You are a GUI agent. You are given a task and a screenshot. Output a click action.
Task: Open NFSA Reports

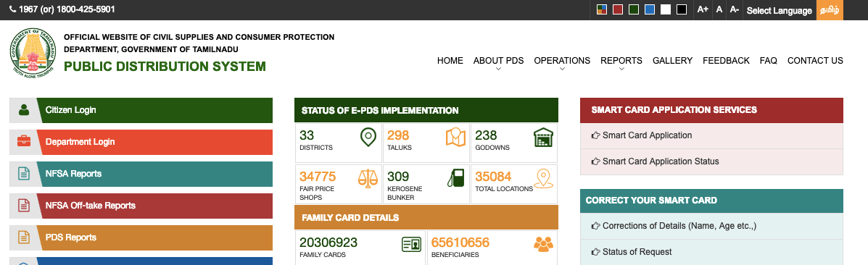pos(141,174)
